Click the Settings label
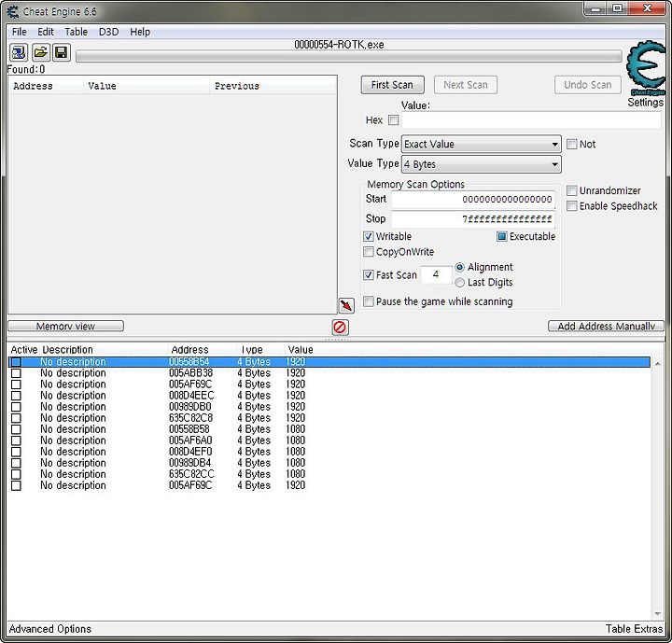 (646, 103)
